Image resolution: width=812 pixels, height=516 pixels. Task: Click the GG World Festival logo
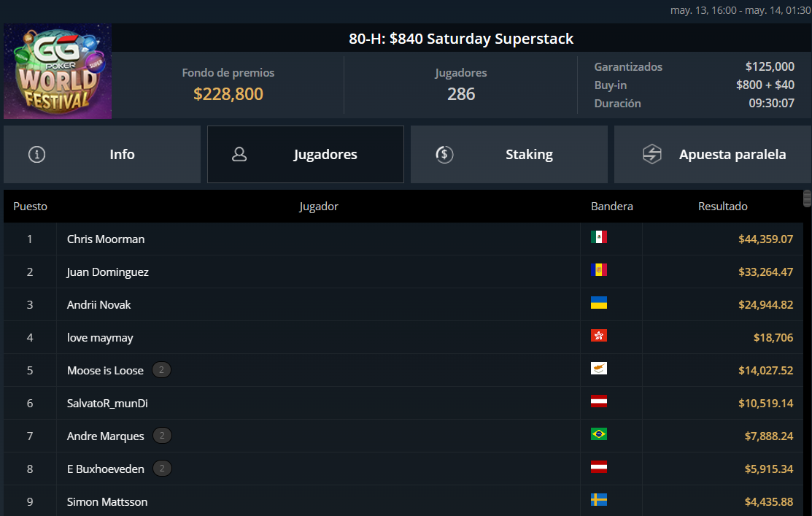(x=58, y=71)
